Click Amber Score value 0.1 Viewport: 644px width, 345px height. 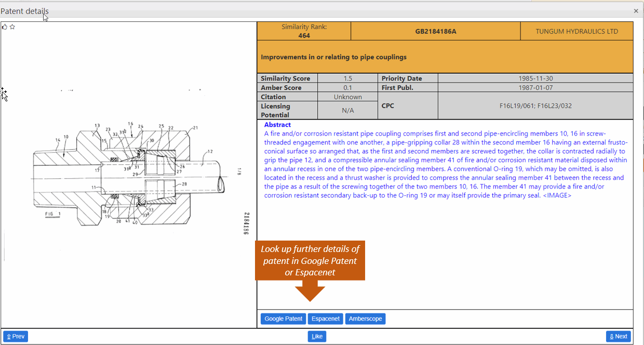pos(348,88)
